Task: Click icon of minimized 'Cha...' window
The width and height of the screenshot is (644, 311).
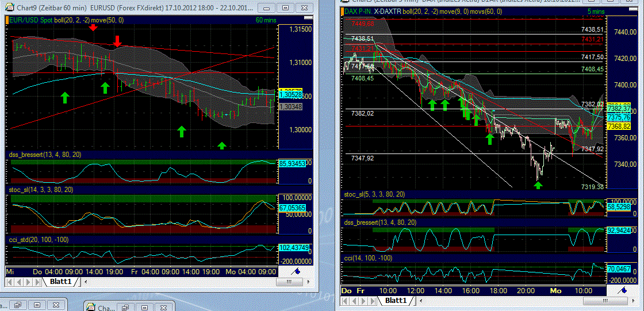Action: 91,307
